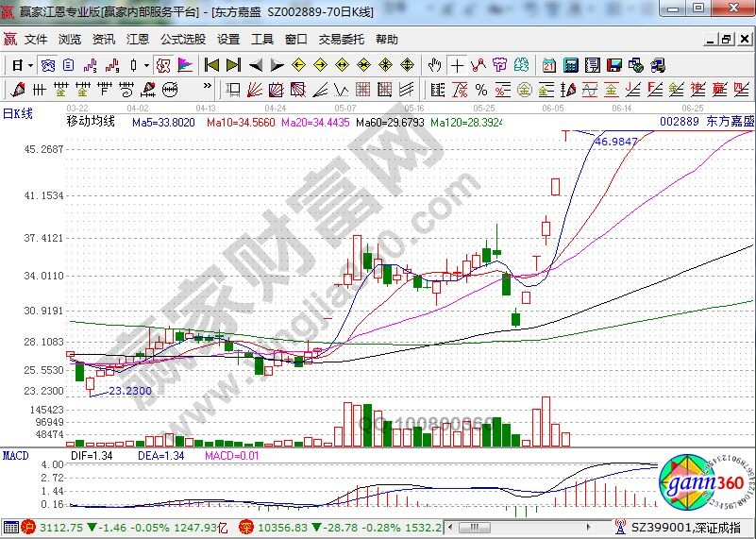Select the Gann fan lines tool
The image size is (756, 539).
tap(255, 90)
